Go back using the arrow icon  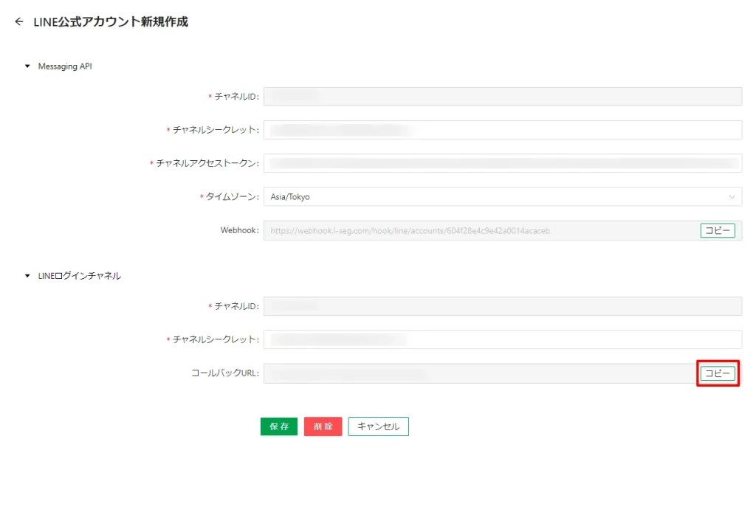click(18, 21)
